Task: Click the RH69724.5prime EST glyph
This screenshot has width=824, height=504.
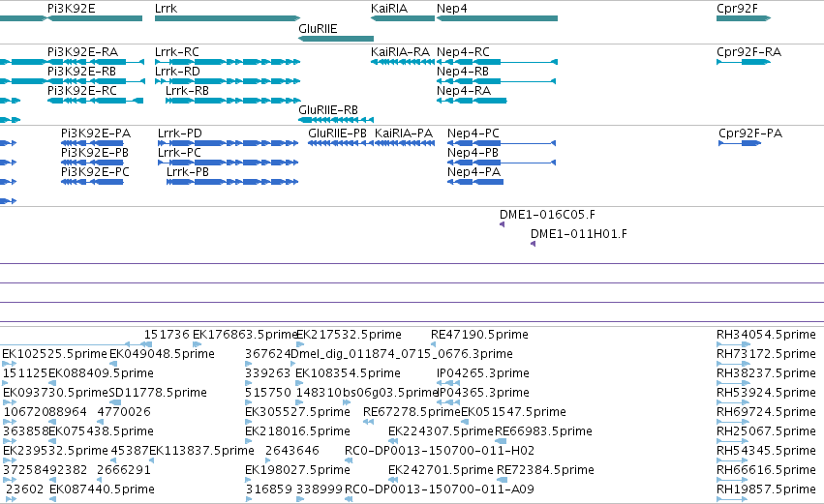Action: pyautogui.click(x=733, y=422)
